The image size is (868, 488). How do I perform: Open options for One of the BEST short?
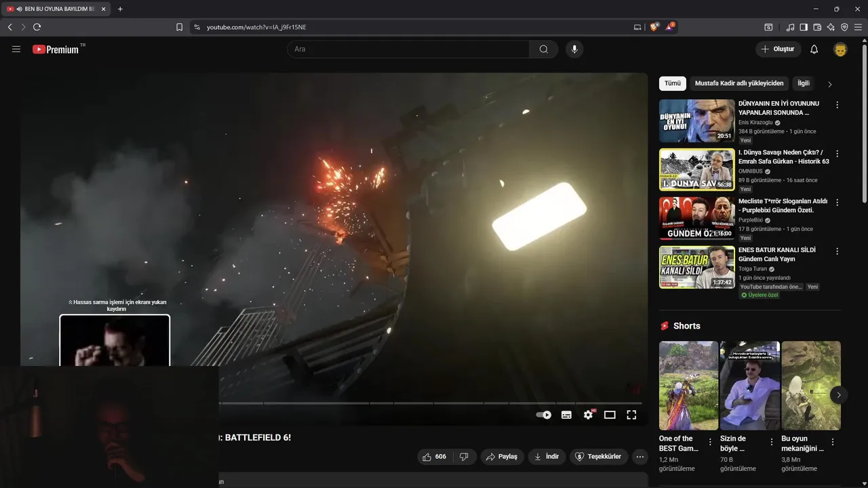pos(710,442)
